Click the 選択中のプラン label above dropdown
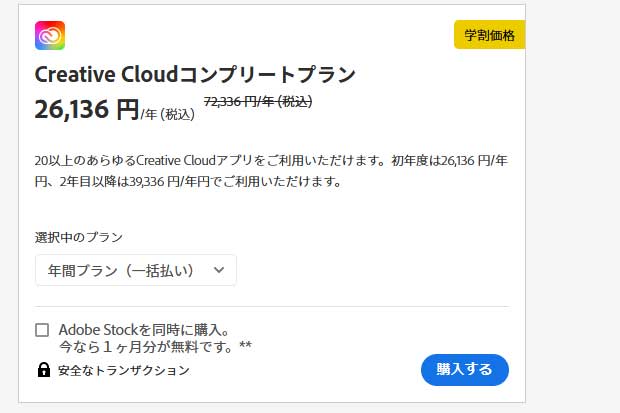This screenshot has height=413, width=620. 79,237
